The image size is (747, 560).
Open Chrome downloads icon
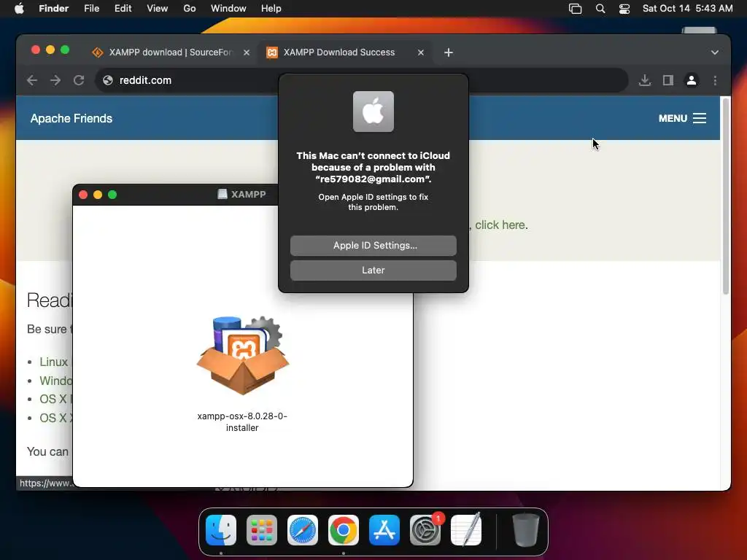click(645, 80)
